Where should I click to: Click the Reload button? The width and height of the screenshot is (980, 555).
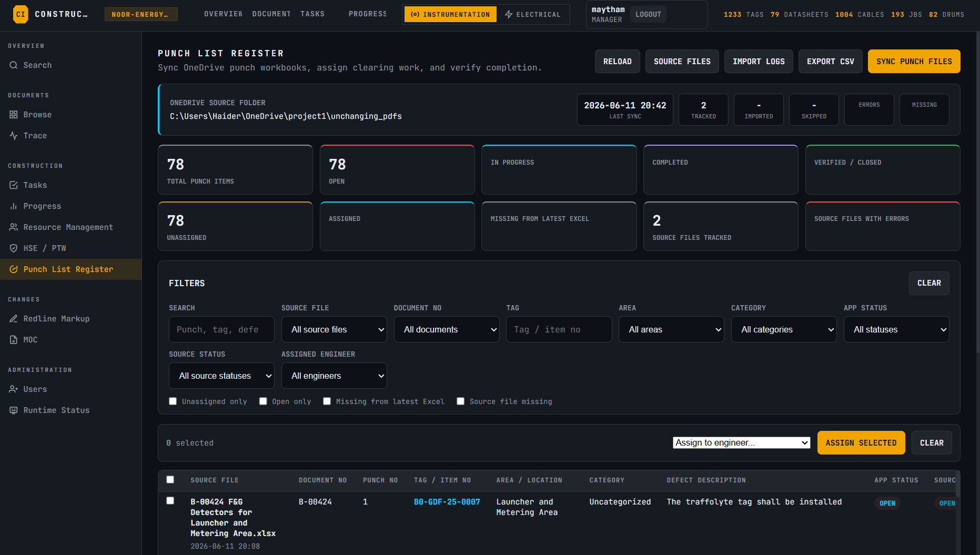[x=618, y=62]
